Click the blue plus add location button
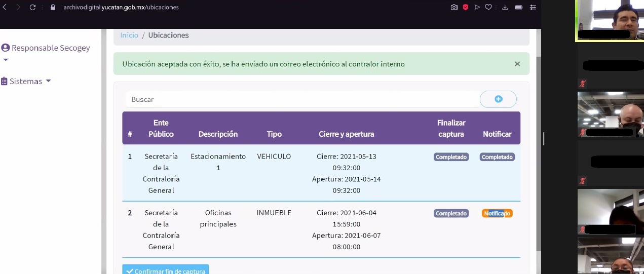The height and width of the screenshot is (274, 644). [498, 99]
